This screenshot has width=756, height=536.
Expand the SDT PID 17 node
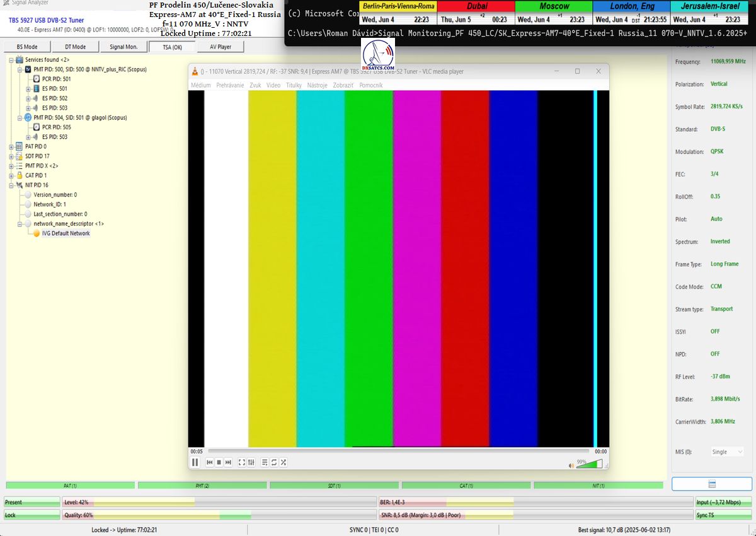pyautogui.click(x=11, y=156)
